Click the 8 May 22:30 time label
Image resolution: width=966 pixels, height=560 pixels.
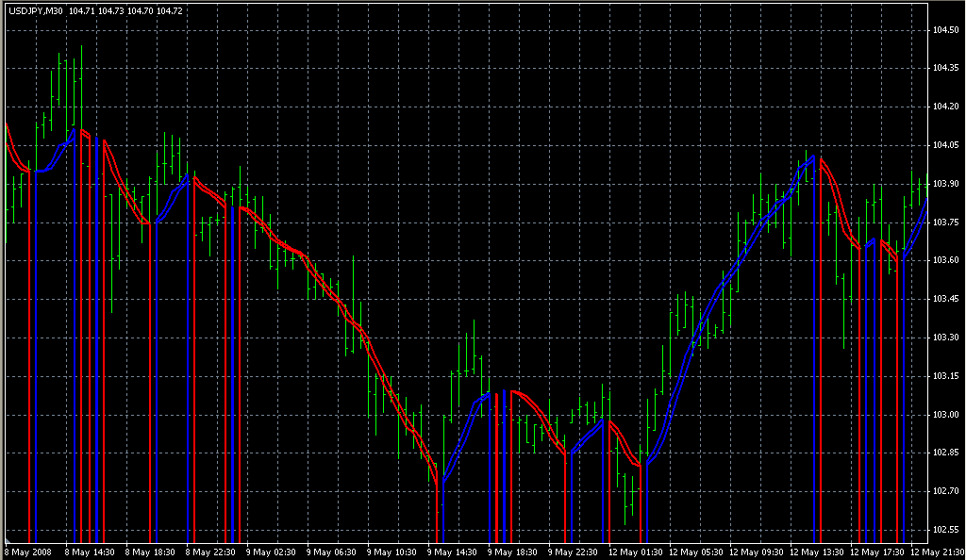pyautogui.click(x=210, y=552)
